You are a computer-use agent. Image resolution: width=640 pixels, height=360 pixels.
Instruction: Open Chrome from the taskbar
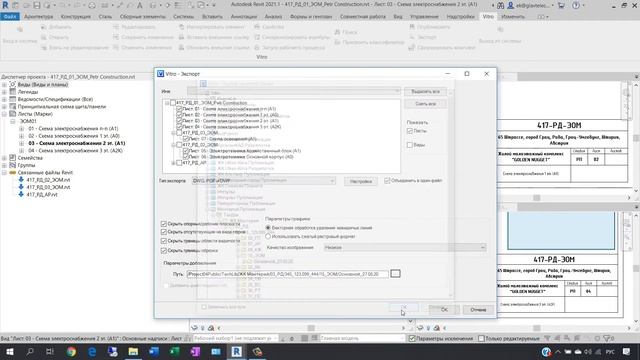pyautogui.click(x=71, y=351)
